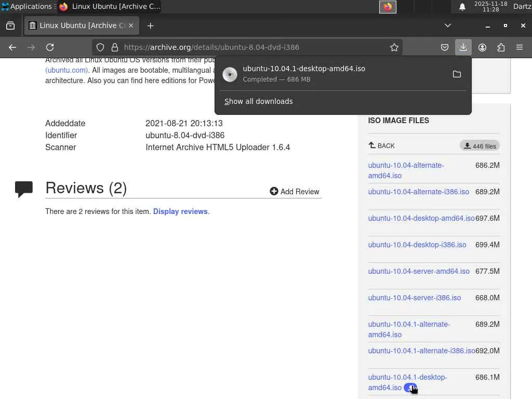Open the Pocket save icon
The height and width of the screenshot is (399, 532).
(x=445, y=47)
